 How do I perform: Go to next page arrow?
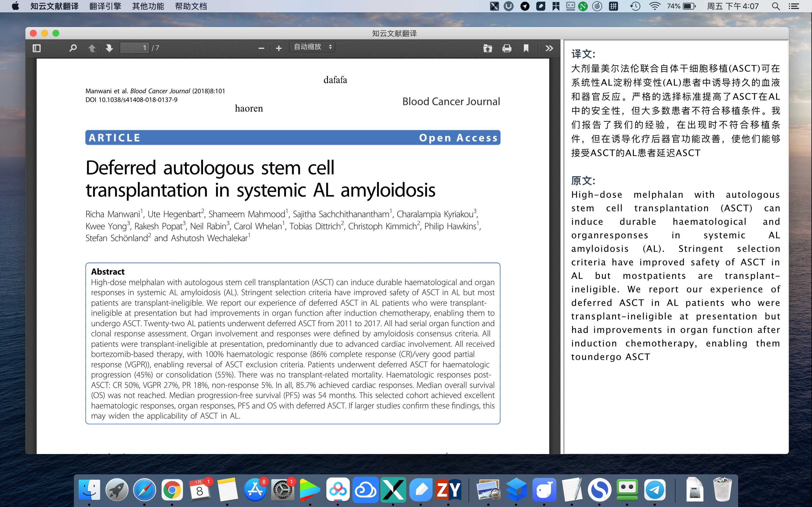[x=109, y=48]
